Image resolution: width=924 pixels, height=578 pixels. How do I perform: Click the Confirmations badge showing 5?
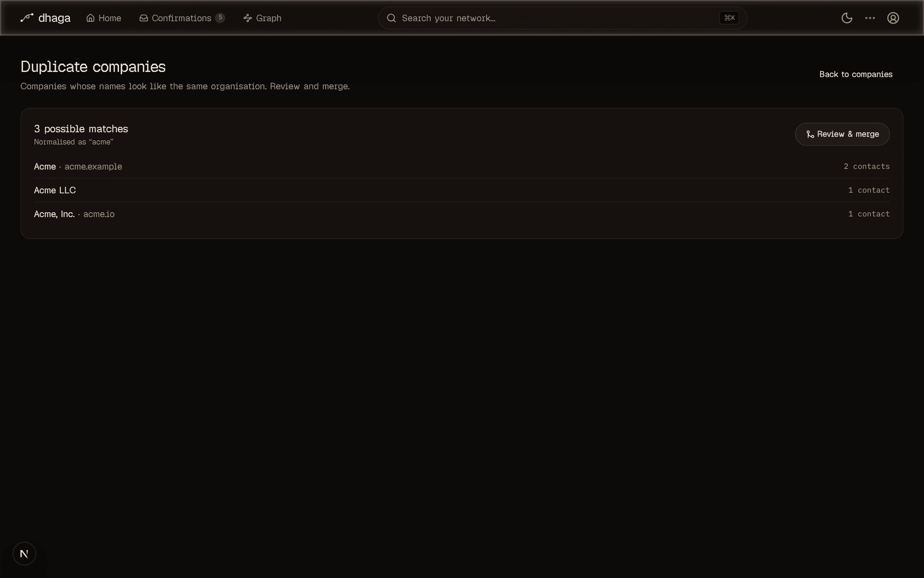pos(220,18)
